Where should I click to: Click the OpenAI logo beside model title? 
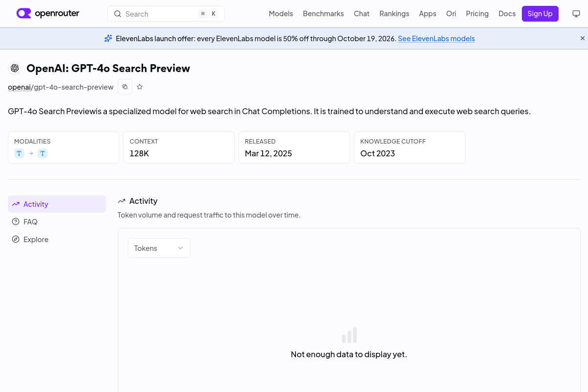coord(15,68)
